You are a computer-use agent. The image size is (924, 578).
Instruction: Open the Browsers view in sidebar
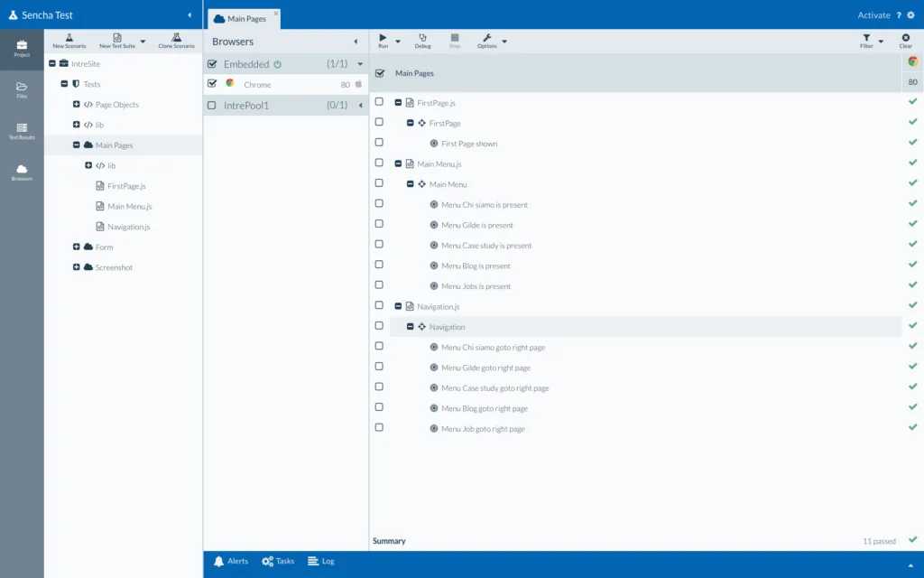[x=22, y=172]
